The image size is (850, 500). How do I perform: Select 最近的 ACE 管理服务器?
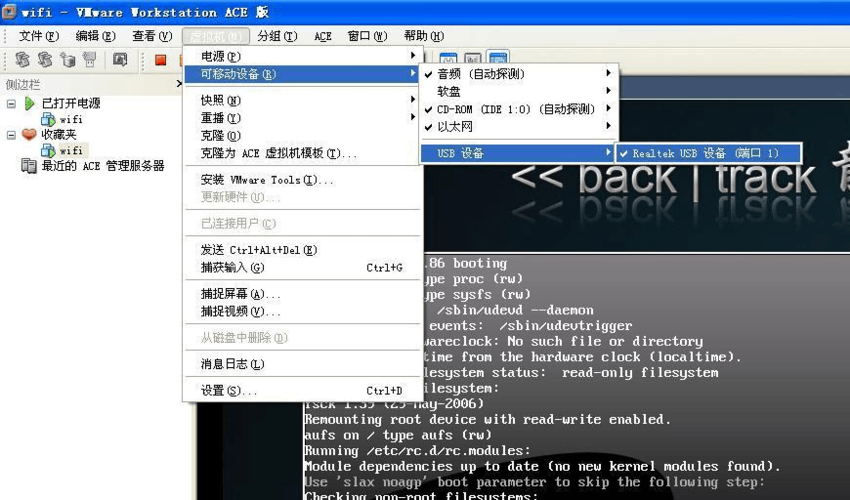coord(103,165)
